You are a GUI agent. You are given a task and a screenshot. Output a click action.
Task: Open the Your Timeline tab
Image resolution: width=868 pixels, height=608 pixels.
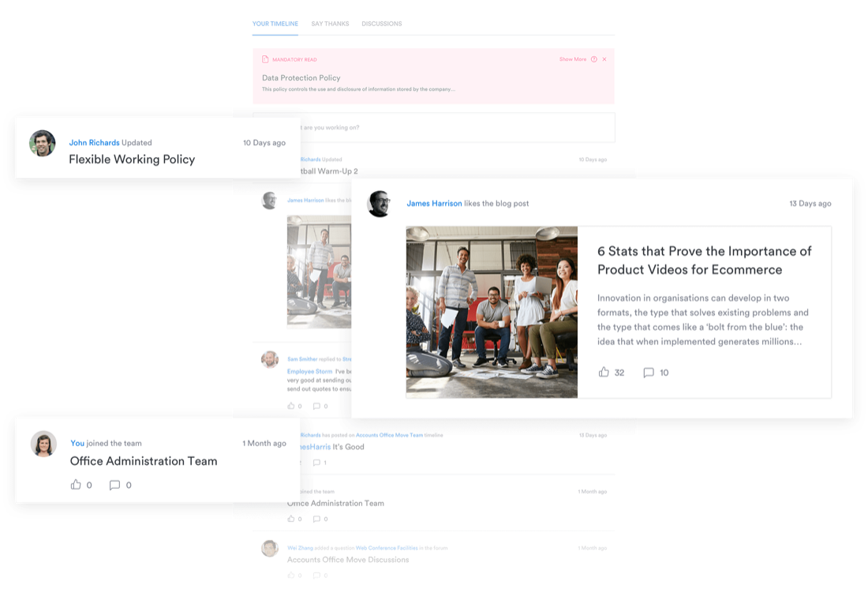click(x=275, y=24)
